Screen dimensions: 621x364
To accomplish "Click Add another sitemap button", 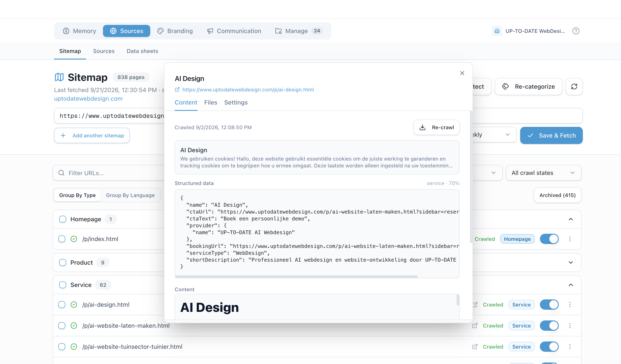I will 92,136.
